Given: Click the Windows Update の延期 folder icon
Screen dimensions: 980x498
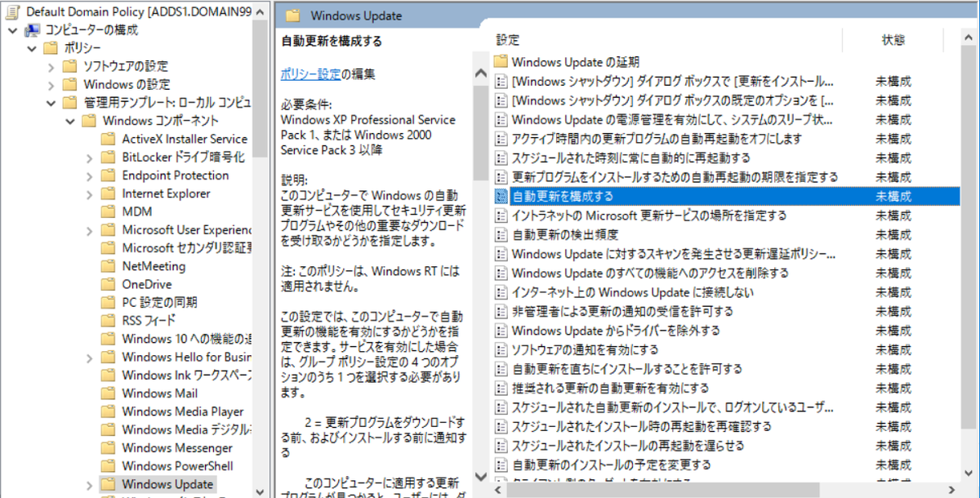Looking at the screenshot, I should pyautogui.click(x=501, y=62).
